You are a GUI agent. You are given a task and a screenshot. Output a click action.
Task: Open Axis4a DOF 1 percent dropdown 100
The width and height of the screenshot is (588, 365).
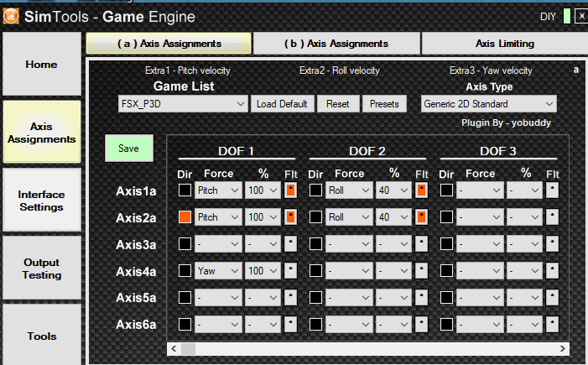point(263,270)
